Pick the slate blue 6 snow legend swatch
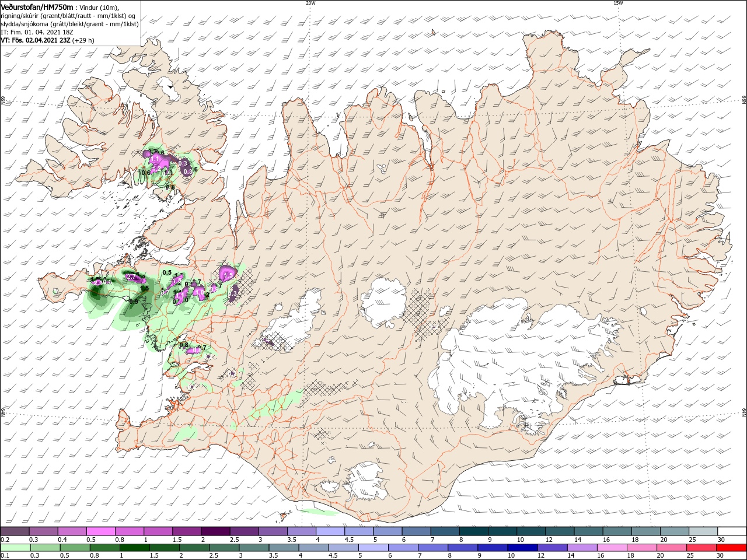The image size is (747, 560). (x=417, y=531)
